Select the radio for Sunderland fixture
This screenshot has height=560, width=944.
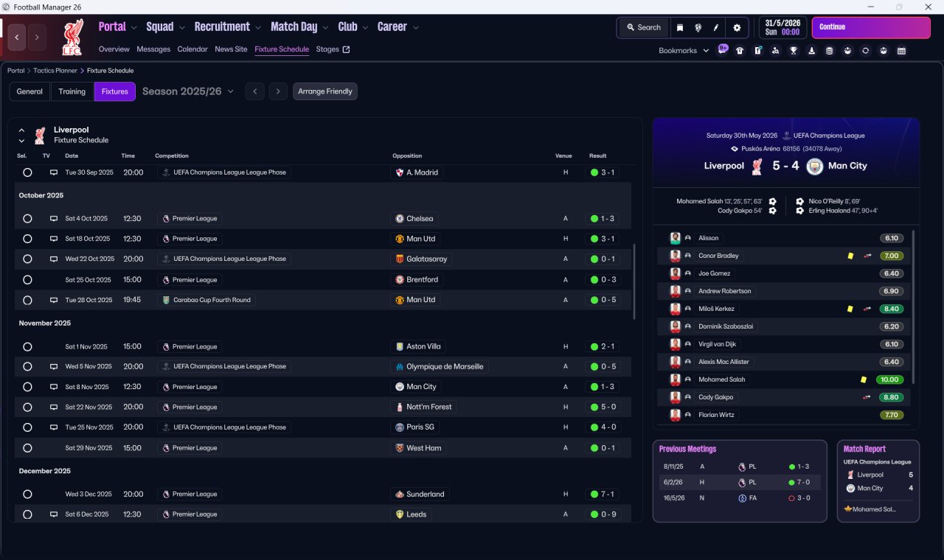tap(27, 494)
